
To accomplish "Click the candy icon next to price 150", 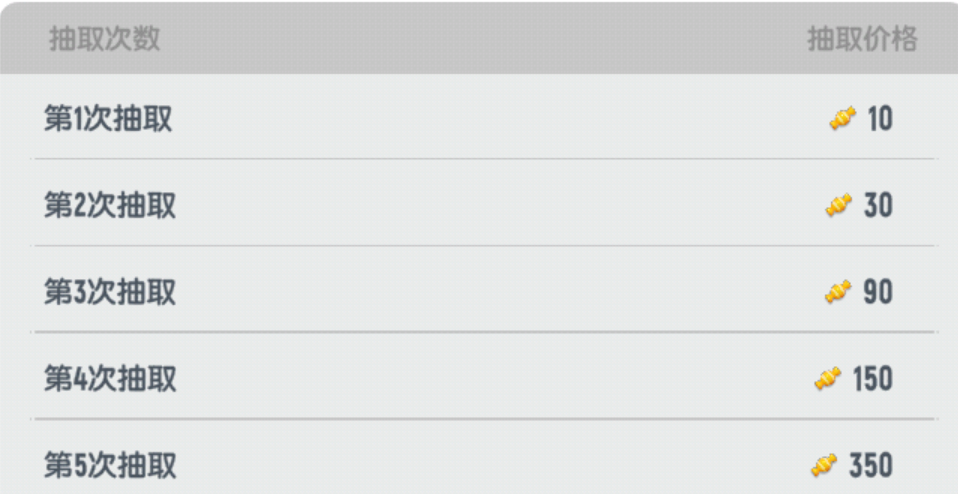I will pyautogui.click(x=828, y=379).
